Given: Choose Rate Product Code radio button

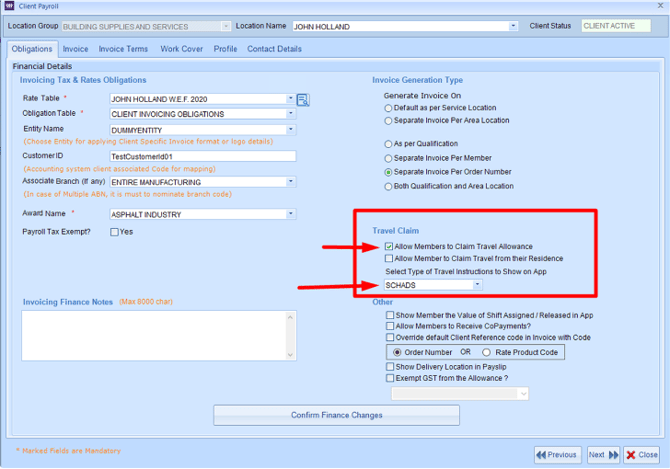Looking at the screenshot, I should (487, 352).
